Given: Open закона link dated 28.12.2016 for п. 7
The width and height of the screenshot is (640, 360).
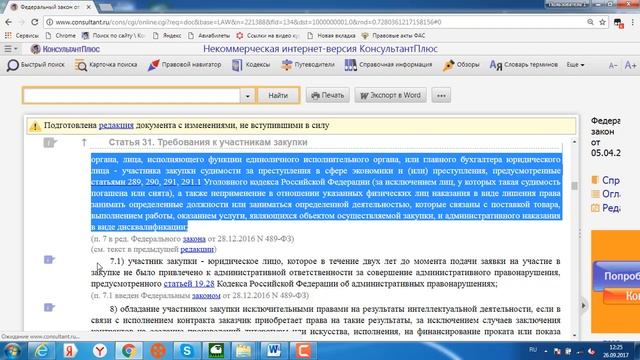Looking at the screenshot, I should (x=194, y=239).
